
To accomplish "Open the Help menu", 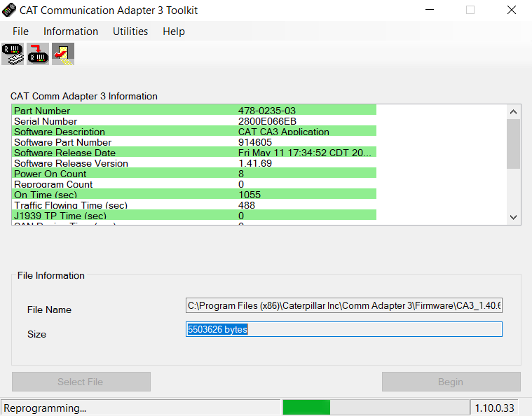I will coord(174,32).
